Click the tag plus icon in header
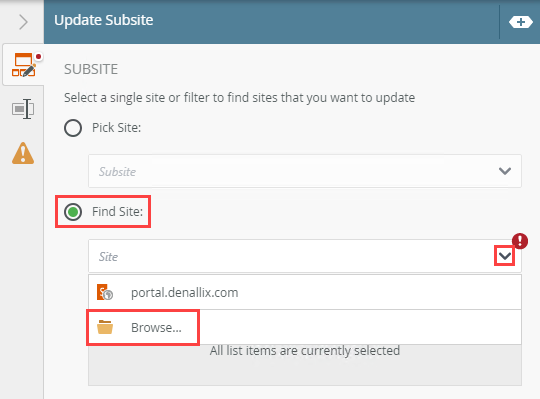 tap(520, 22)
